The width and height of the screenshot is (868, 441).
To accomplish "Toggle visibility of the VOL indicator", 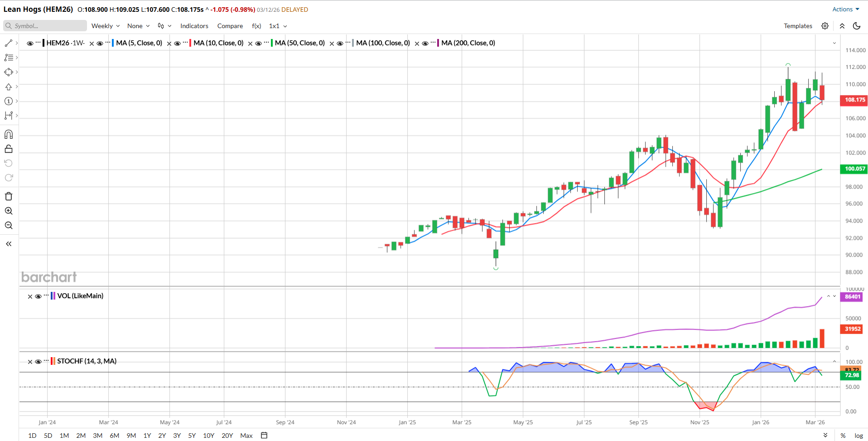I will pyautogui.click(x=39, y=296).
